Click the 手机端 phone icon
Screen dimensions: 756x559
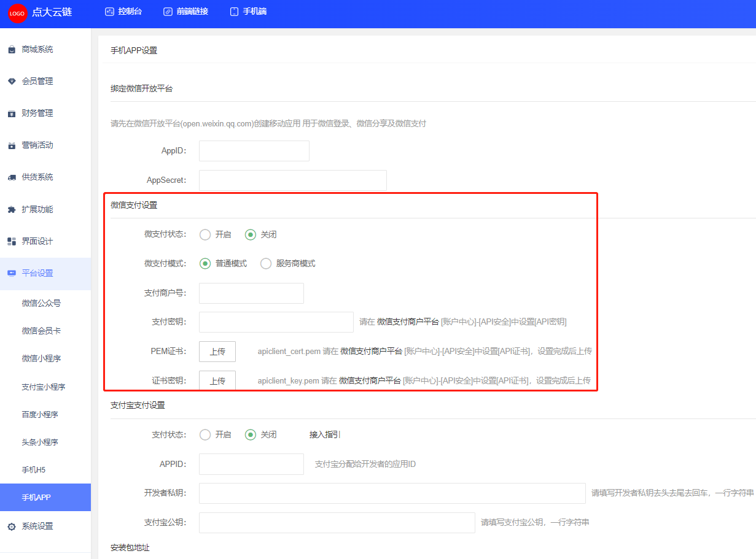point(234,12)
